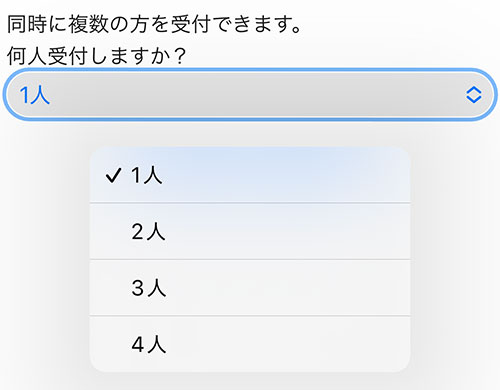Click the 人 character in the 4人 row
The image size is (500, 390).
(x=157, y=344)
